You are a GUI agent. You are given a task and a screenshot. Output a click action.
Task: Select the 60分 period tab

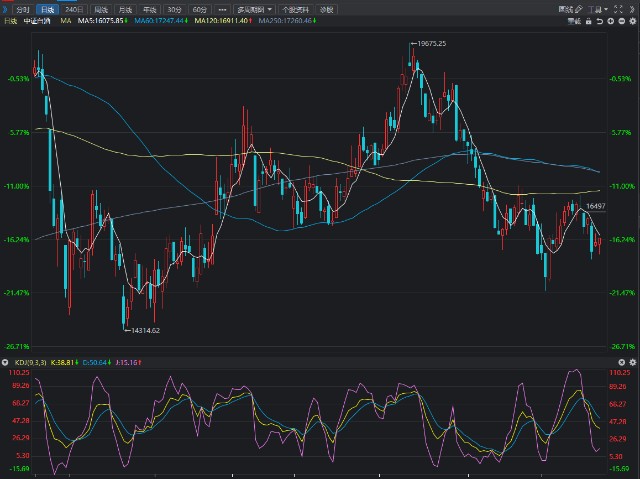click(200, 9)
